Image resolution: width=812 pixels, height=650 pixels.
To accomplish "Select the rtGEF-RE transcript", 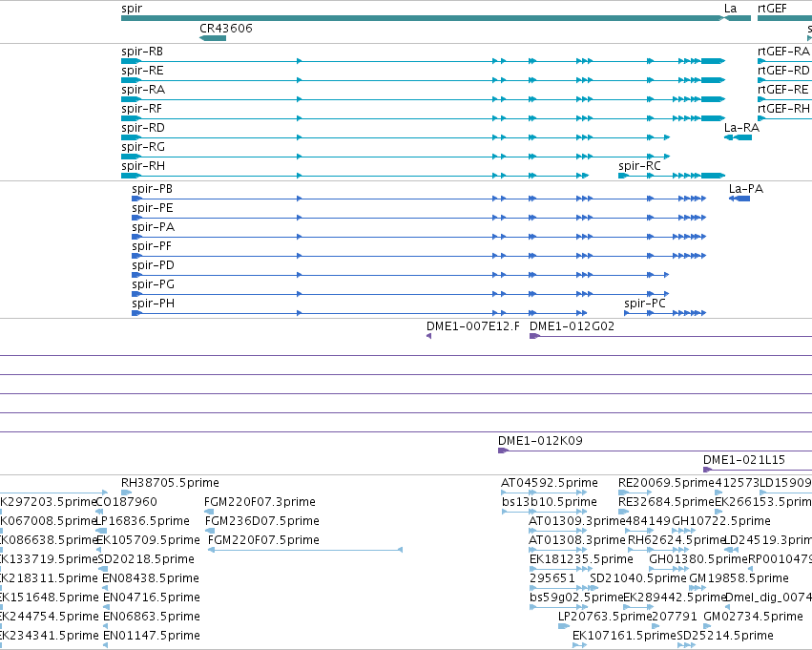I will pyautogui.click(x=784, y=99).
